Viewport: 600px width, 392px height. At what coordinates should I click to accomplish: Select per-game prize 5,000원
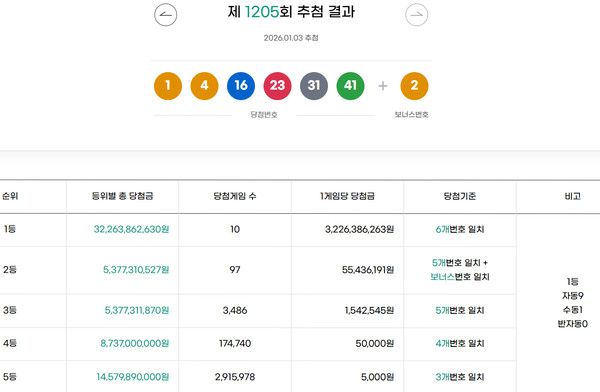[x=377, y=377]
